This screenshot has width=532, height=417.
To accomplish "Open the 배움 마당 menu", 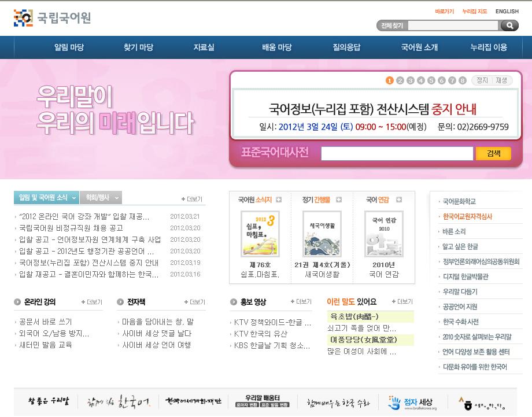I will point(277,47).
